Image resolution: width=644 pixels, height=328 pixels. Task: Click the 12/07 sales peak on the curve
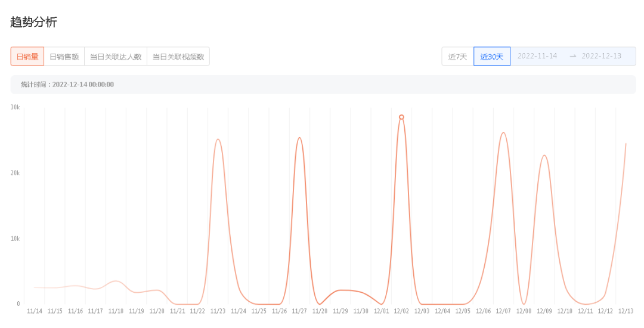pos(503,132)
